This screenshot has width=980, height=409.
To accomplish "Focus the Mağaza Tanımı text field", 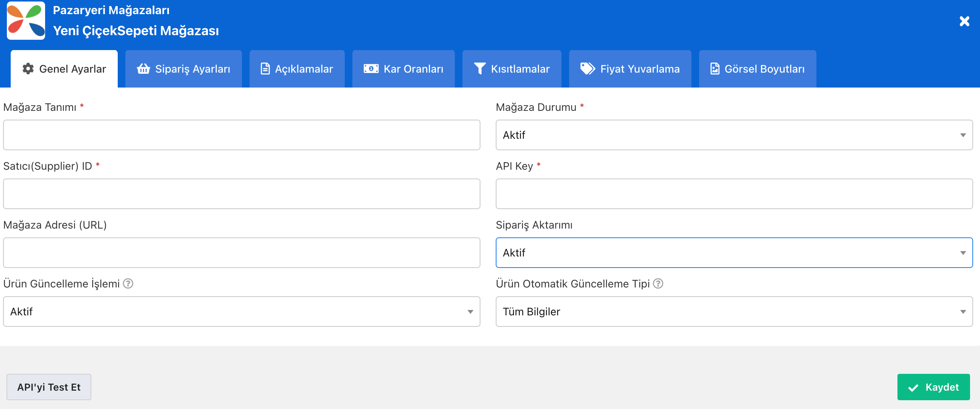I will pos(242,135).
